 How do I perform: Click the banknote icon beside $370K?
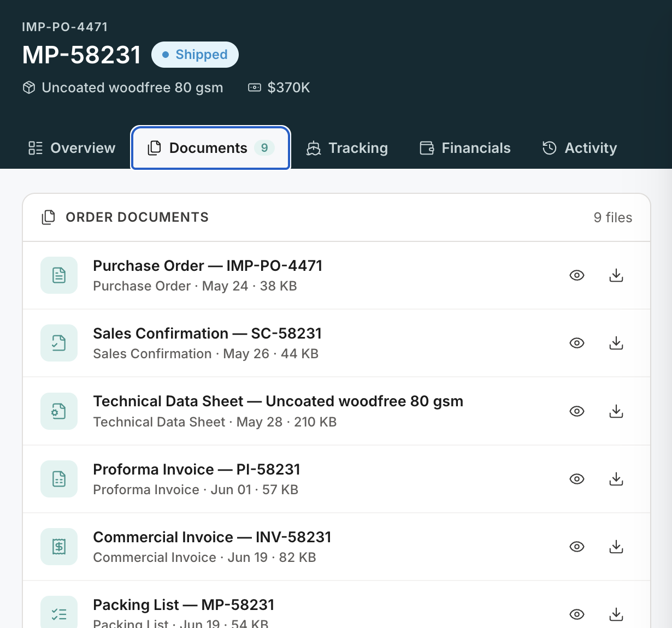tap(255, 87)
